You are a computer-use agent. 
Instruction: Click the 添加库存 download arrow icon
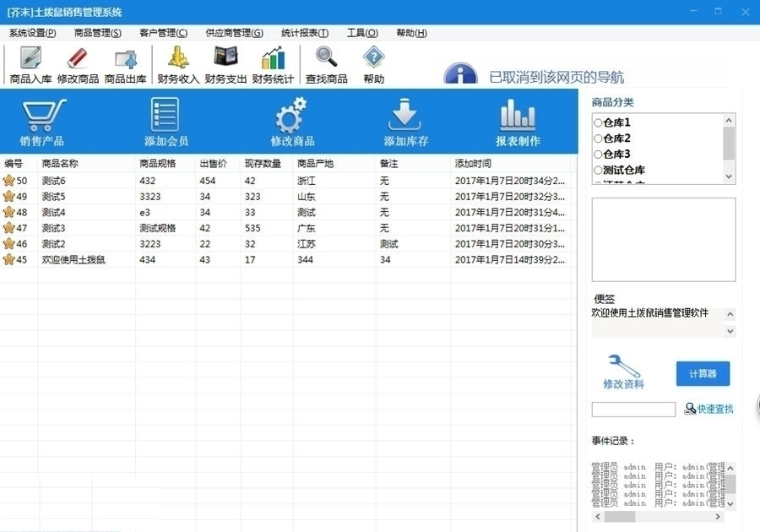[404, 114]
